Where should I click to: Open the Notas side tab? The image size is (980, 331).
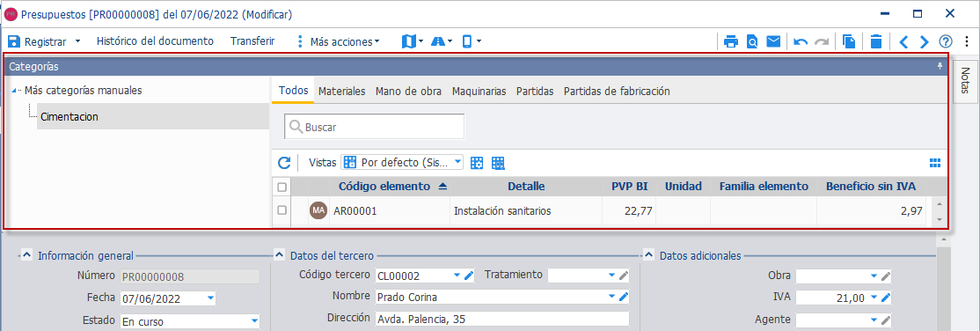click(x=965, y=80)
